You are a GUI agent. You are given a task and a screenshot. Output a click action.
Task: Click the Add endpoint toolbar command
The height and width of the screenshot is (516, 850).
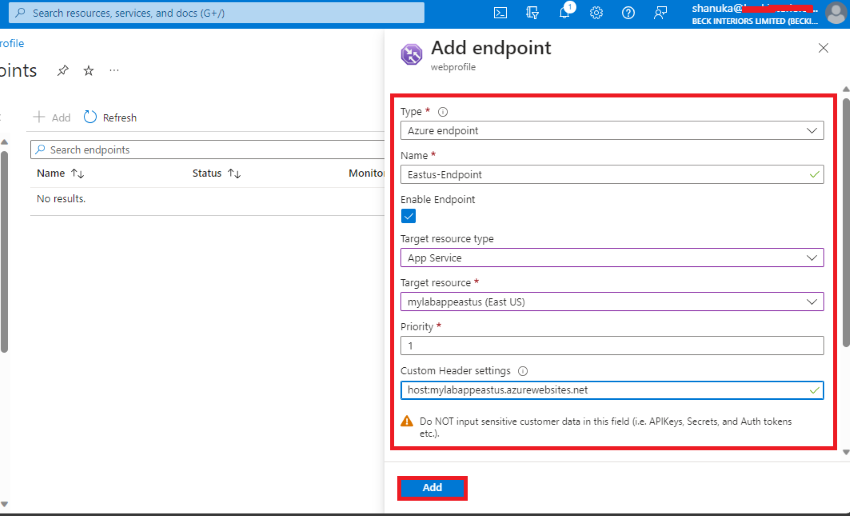pos(52,117)
